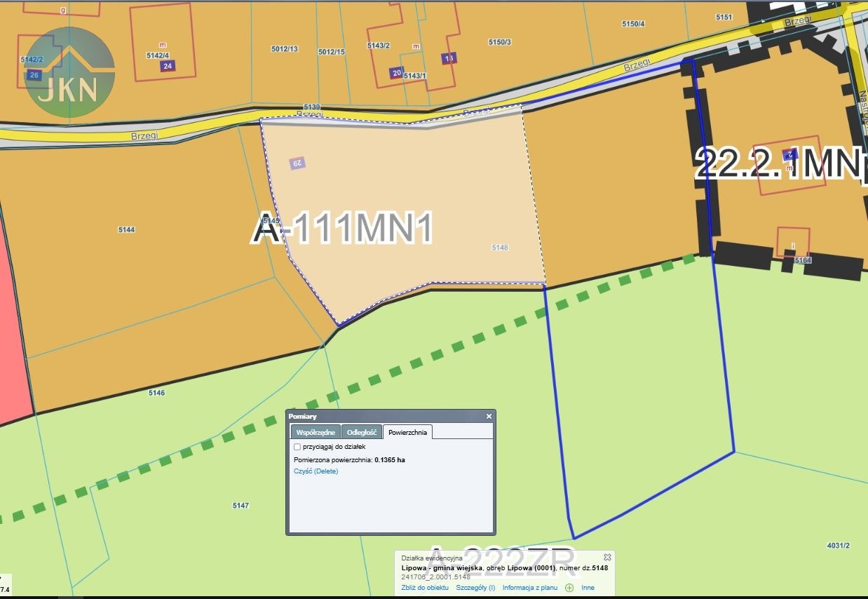The width and height of the screenshot is (868, 599).
Task: Click address marker 29 in highlighted parcel
Action: tap(297, 163)
